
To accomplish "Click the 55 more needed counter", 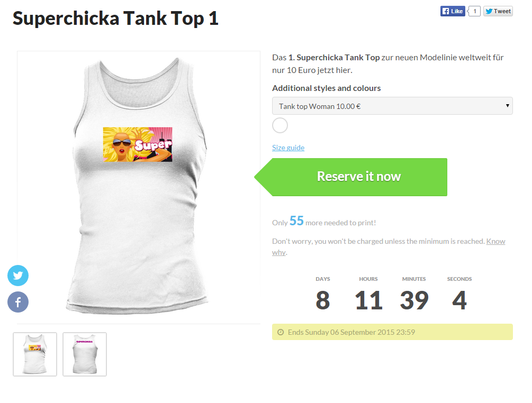I will click(296, 221).
